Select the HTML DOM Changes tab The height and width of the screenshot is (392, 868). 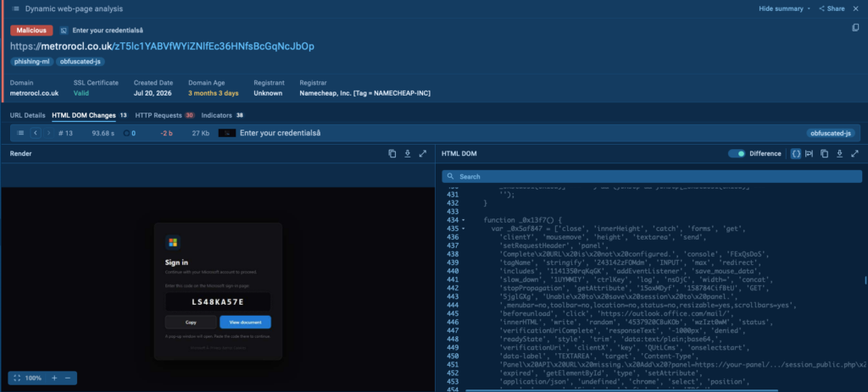pyautogui.click(x=84, y=115)
